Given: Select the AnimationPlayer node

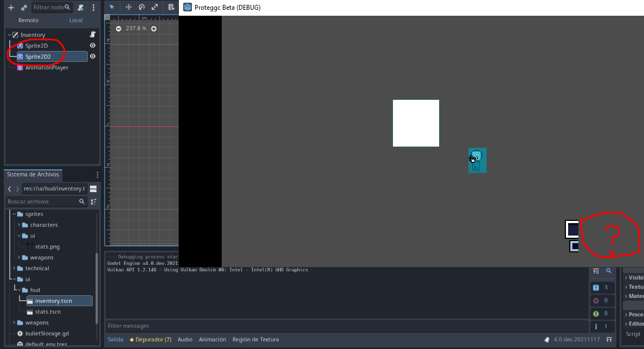Looking at the screenshot, I should tap(47, 67).
